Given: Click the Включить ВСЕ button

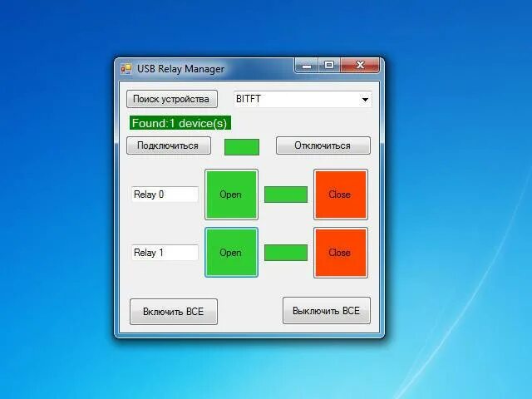Looking at the screenshot, I should pos(174,312).
